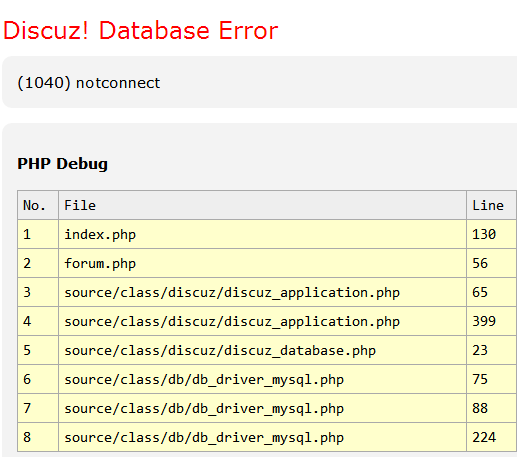Click row number 6 in the No. column
The image size is (517, 457).
[38, 379]
